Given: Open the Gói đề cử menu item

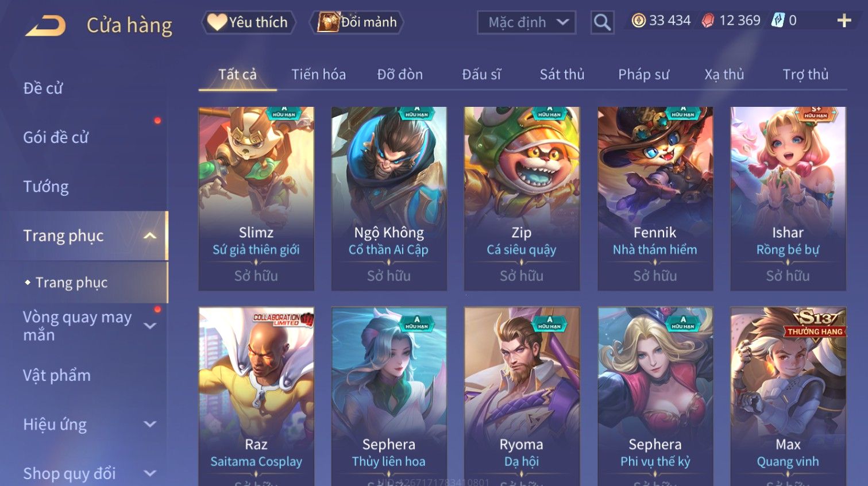Looking at the screenshot, I should 56,137.
